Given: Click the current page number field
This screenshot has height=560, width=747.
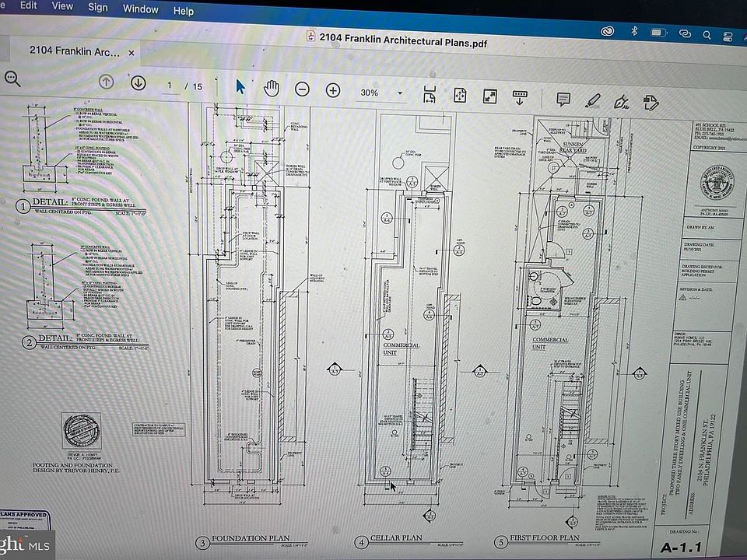Looking at the screenshot, I should tap(170, 86).
